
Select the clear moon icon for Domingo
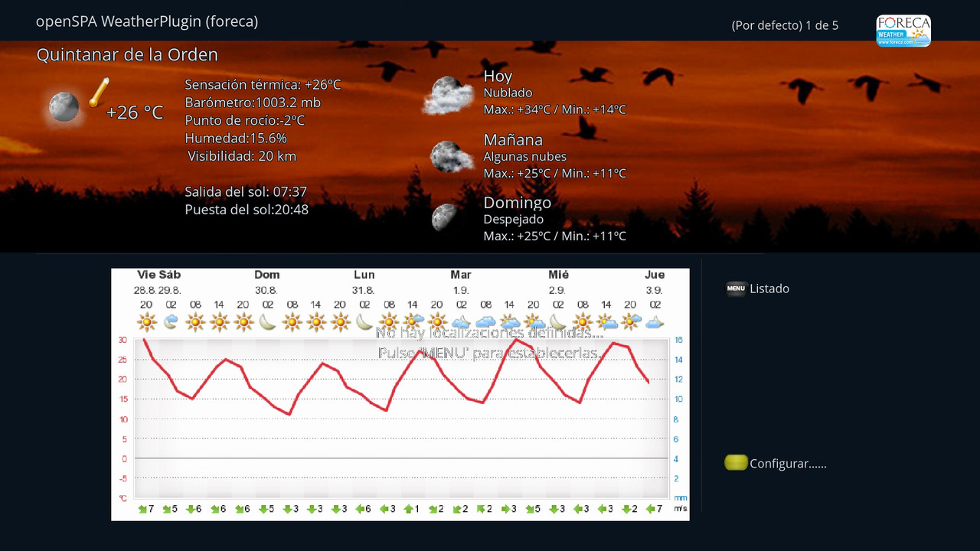[444, 217]
